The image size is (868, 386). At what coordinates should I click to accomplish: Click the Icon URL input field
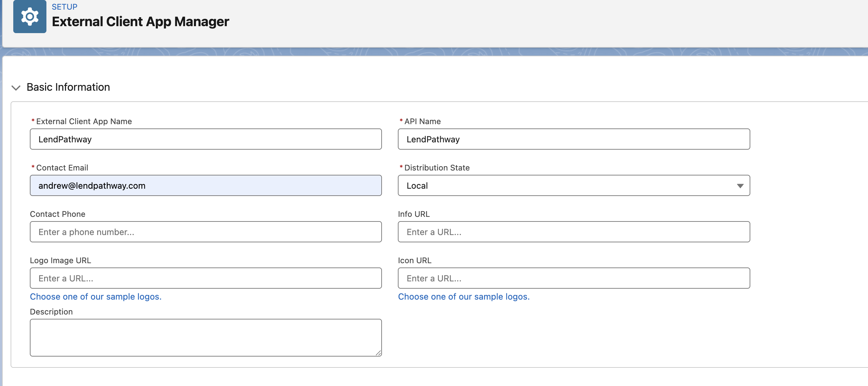click(x=574, y=278)
